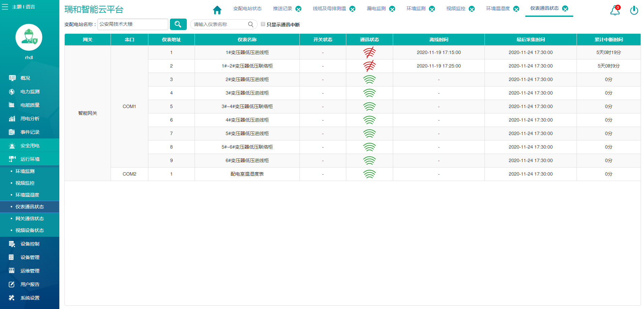Open 网关通信状态 in sidebar

pos(30,218)
